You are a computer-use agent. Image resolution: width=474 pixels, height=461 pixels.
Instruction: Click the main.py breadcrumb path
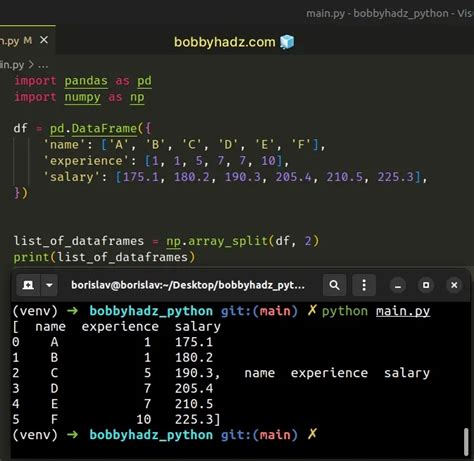point(12,64)
